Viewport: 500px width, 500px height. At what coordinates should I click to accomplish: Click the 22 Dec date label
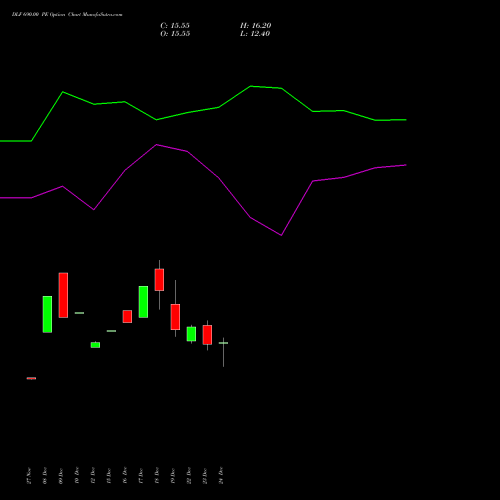coord(189,475)
